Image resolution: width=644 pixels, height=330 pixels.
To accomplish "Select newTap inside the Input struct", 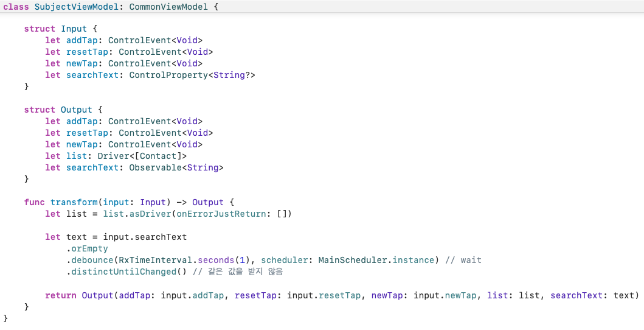I will click(x=81, y=63).
